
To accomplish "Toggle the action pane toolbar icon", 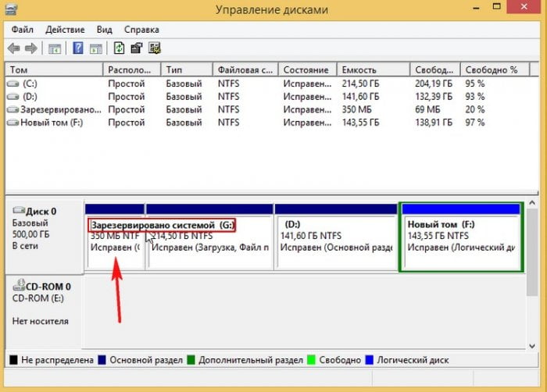I will pyautogui.click(x=95, y=48).
